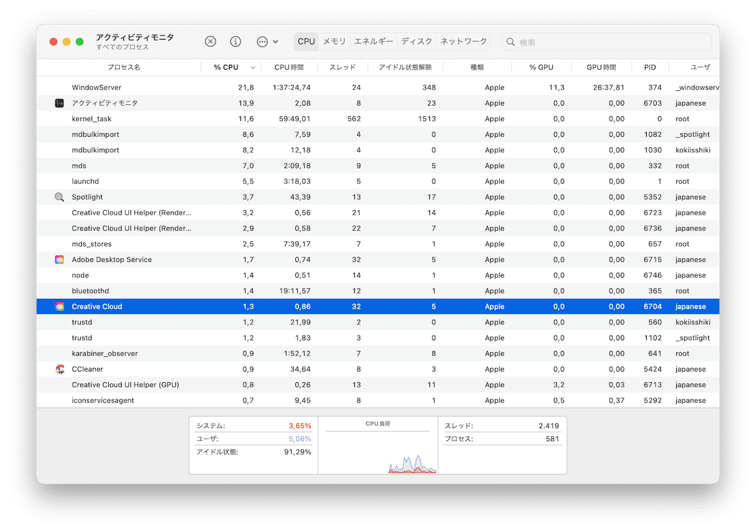Click the プロセス count 581
The image size is (756, 532).
(x=553, y=439)
